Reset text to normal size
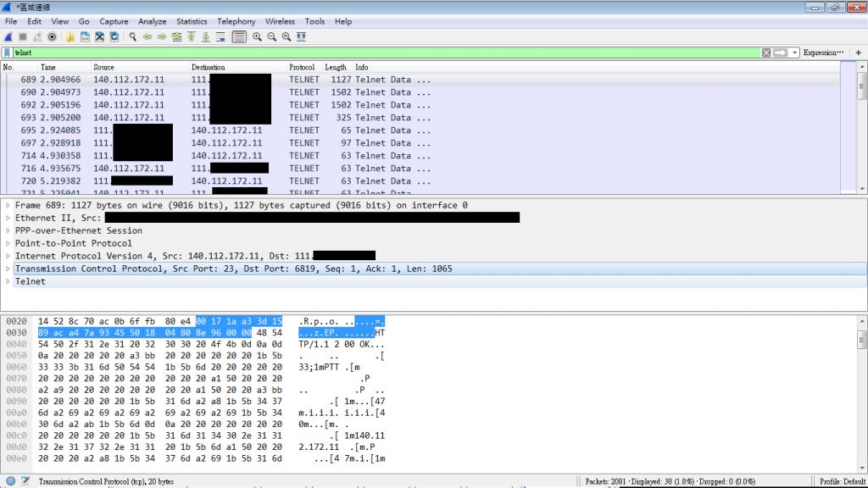Image resolution: width=868 pixels, height=488 pixels. point(287,37)
